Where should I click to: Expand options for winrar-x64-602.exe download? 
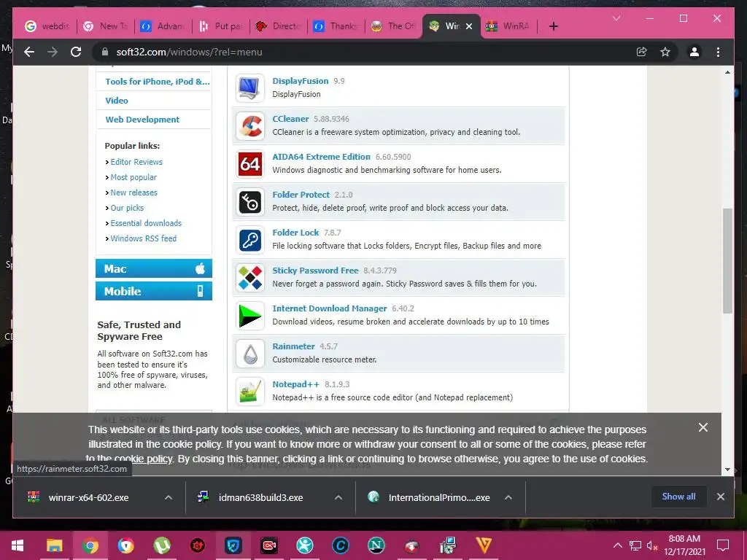(x=169, y=497)
